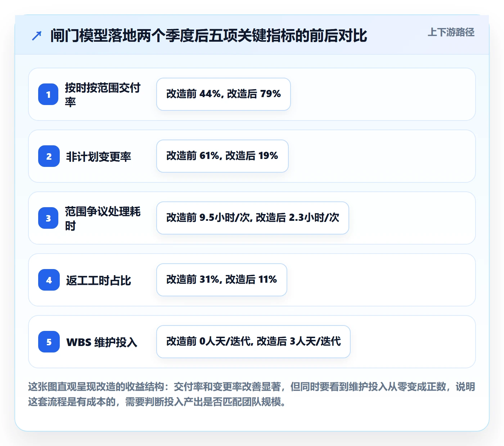
Task: Click value box 改造前 9.5小时/次, 改造后 2.3小时/次
Action: [253, 218]
